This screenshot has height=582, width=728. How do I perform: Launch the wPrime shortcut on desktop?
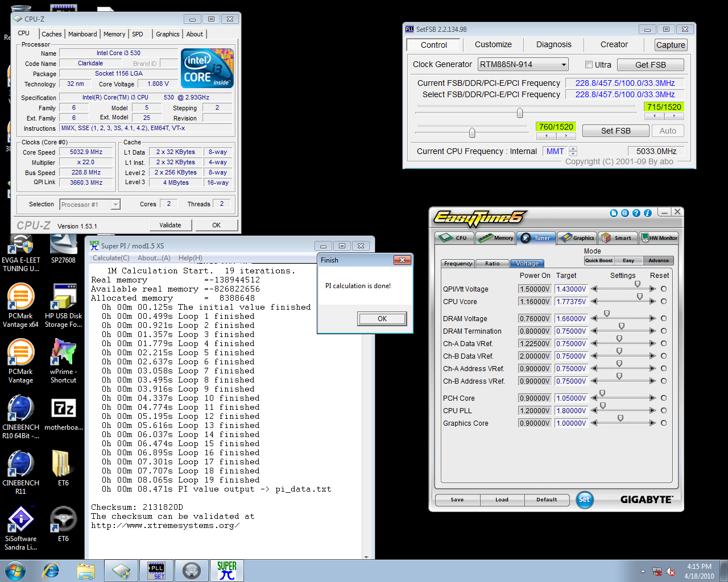pos(63,361)
